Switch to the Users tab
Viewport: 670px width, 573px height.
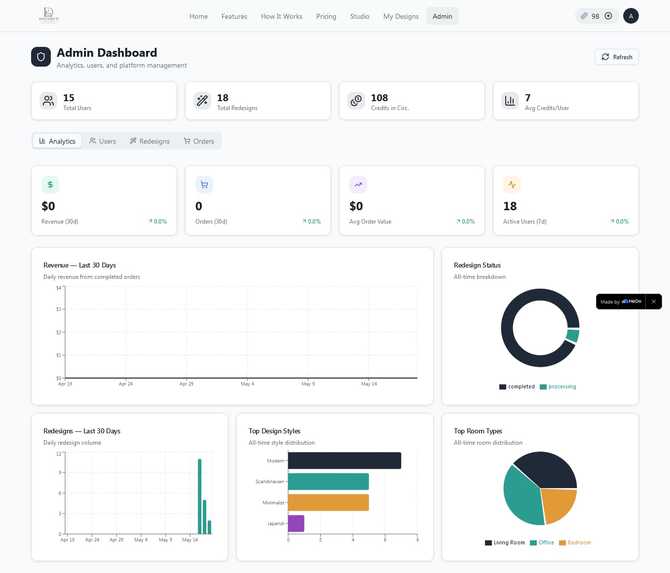tap(103, 141)
